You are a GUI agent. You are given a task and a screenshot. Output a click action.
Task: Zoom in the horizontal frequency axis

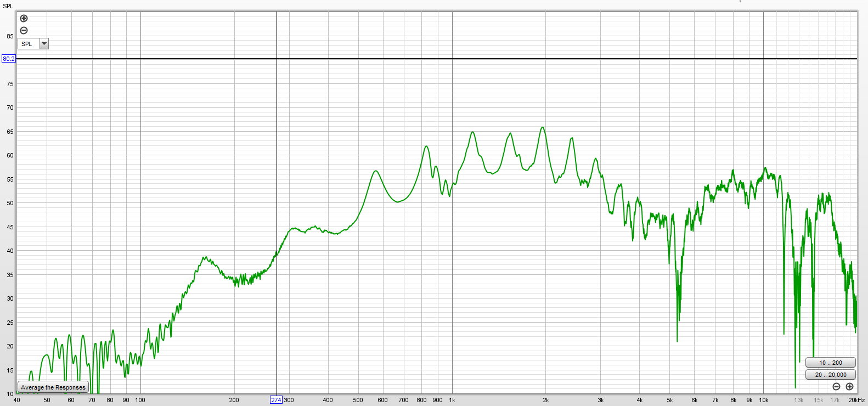(849, 387)
